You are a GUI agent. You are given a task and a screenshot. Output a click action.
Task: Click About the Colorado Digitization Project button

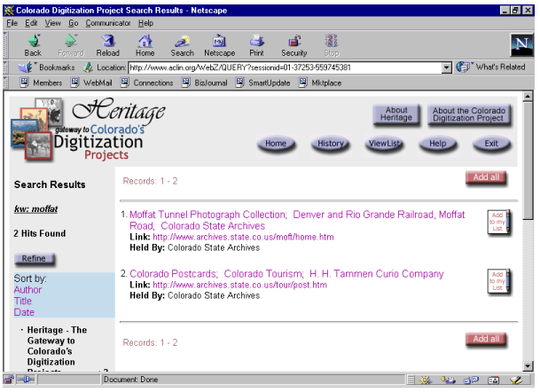[x=469, y=114]
